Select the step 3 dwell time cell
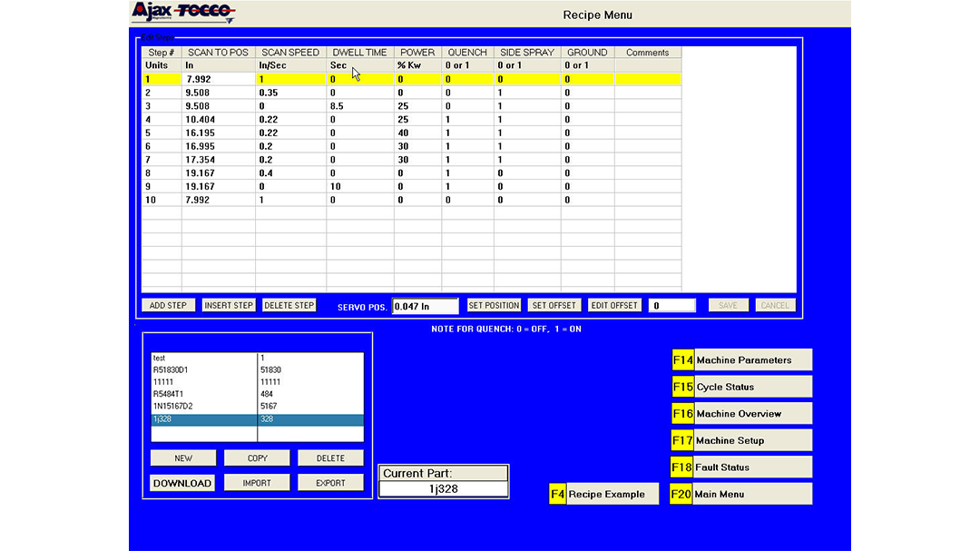 coord(360,105)
